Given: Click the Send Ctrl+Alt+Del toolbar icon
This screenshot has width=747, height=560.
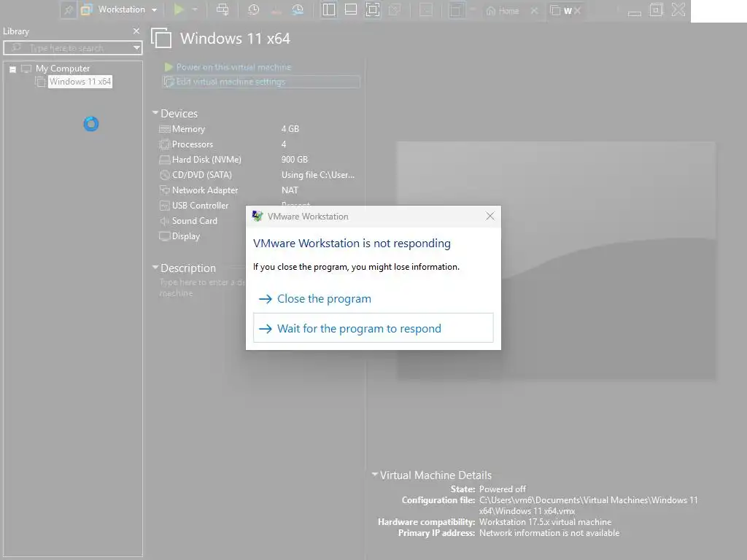Looking at the screenshot, I should (222, 9).
